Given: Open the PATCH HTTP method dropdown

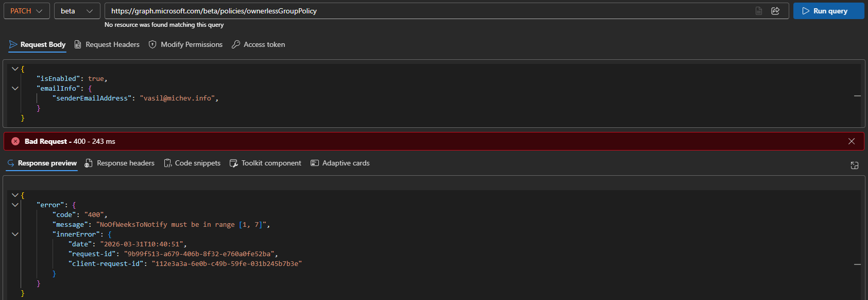Looking at the screenshot, I should coord(27,11).
